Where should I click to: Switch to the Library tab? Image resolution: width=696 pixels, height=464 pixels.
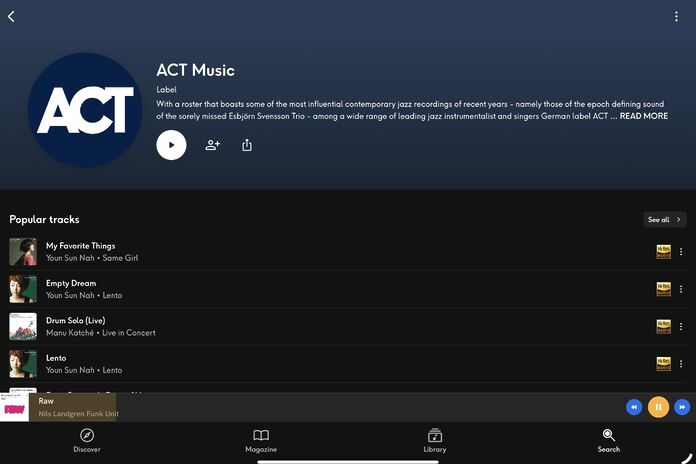pyautogui.click(x=435, y=440)
